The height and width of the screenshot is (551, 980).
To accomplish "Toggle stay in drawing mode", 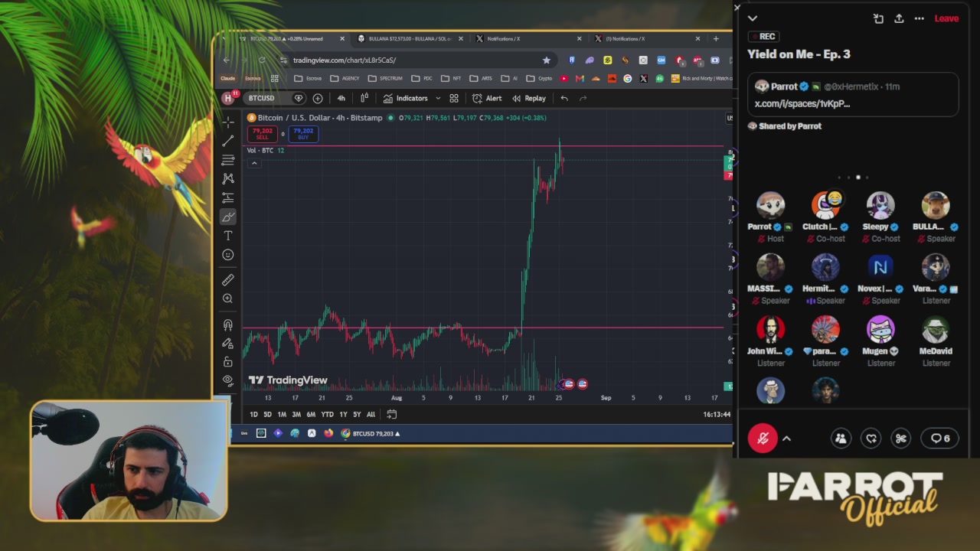I will 228,343.
